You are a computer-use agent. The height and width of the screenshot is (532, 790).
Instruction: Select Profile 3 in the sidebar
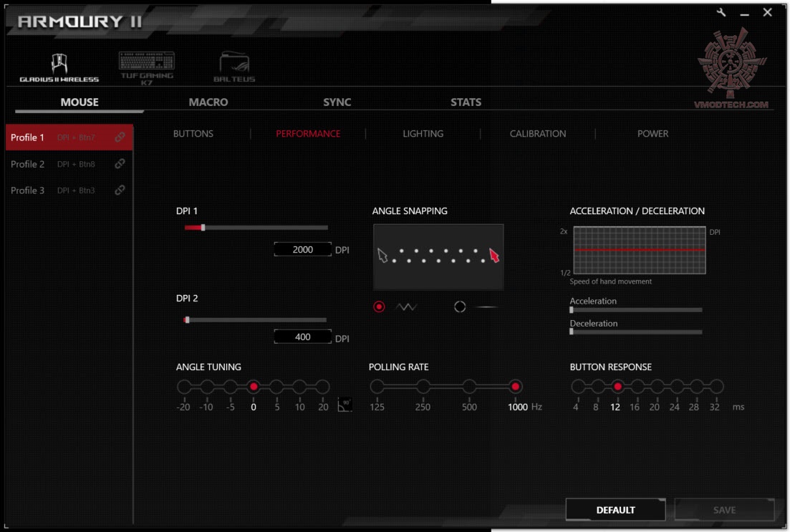69,190
